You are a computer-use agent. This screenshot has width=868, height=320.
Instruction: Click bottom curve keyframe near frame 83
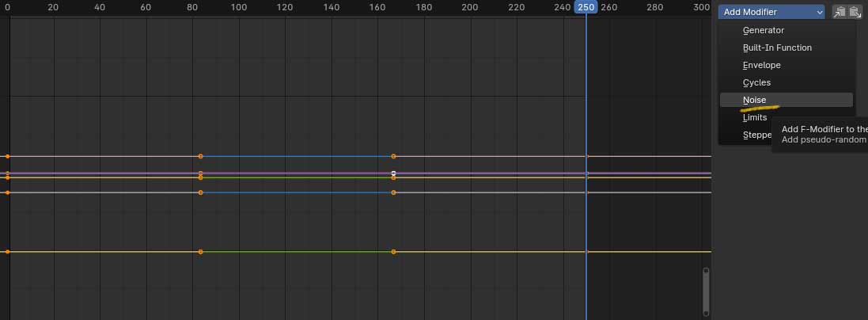(200, 252)
